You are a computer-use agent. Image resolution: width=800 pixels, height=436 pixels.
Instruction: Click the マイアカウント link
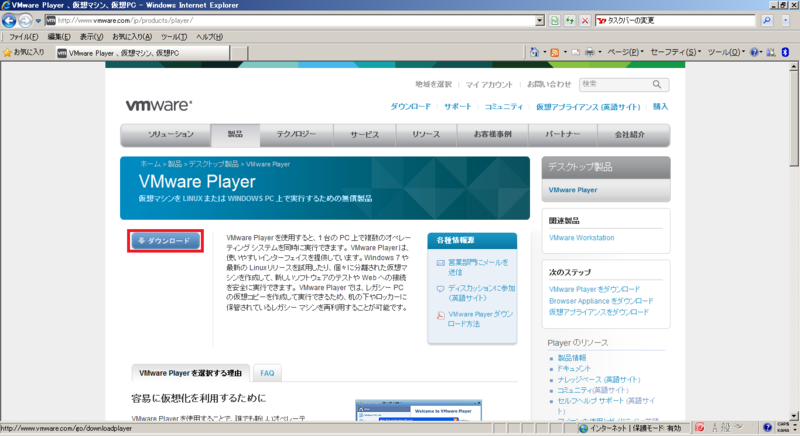tap(489, 84)
